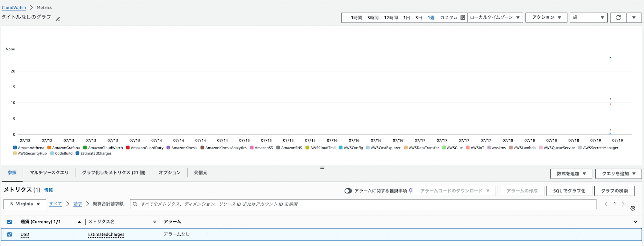The height and width of the screenshot is (246, 644).
Task: Navigate to 請求 breadcrumb link
Action: 78,204
